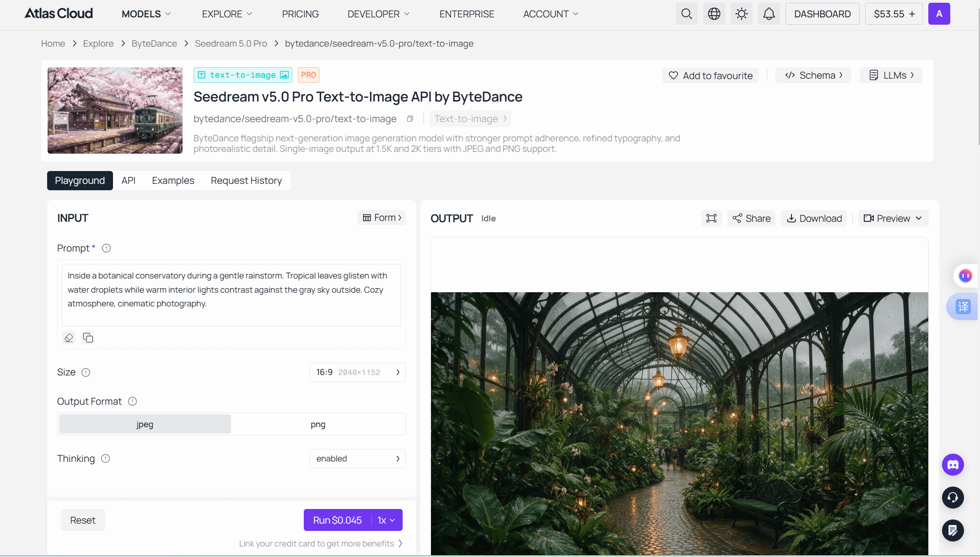
Task: Copy model ID next to bytedance path
Action: coord(410,119)
